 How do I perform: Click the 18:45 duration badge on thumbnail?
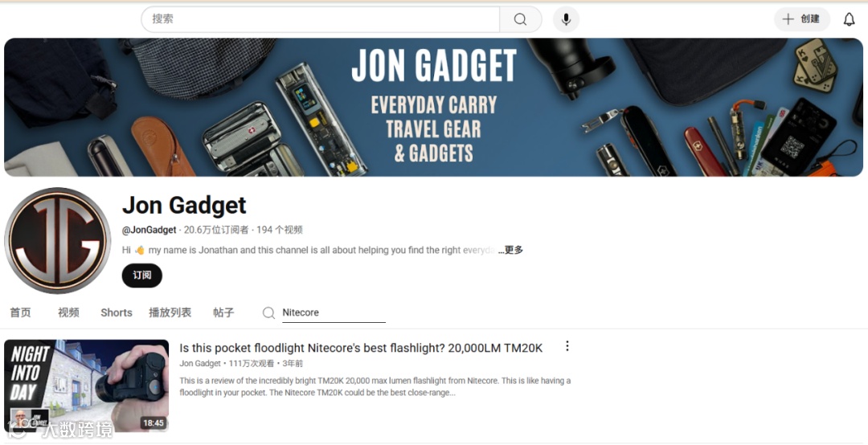pyautogui.click(x=154, y=423)
